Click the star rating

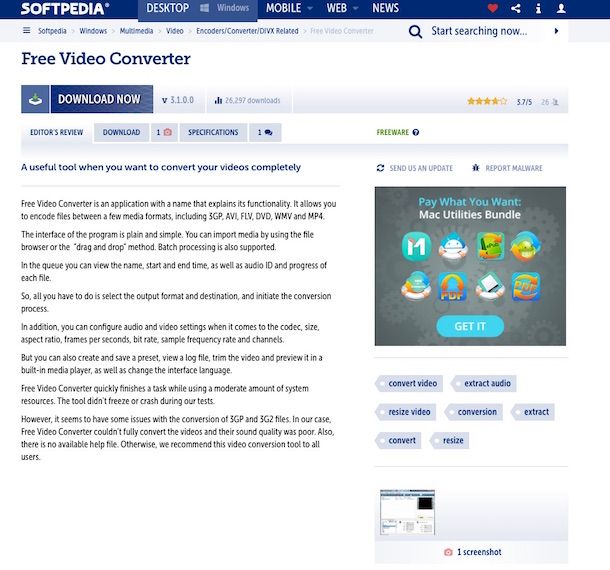487,102
